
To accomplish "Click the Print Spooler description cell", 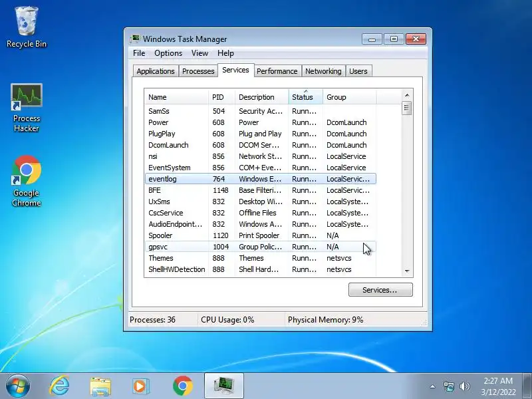I will tap(259, 235).
